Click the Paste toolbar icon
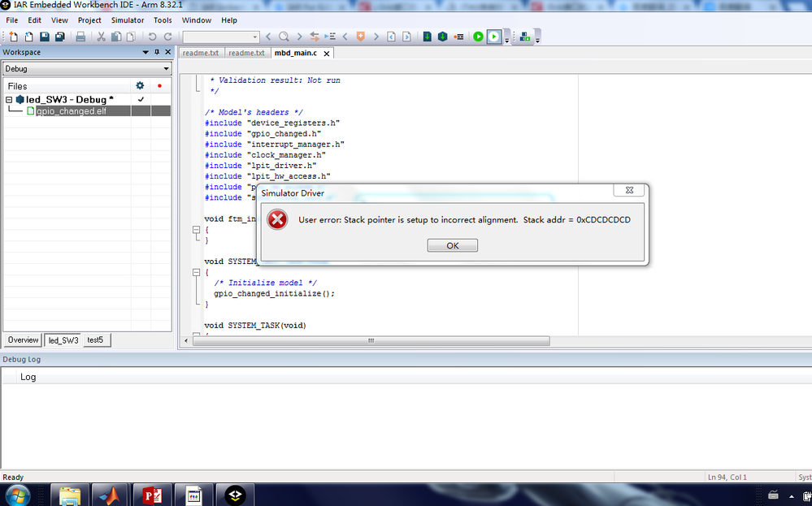 tap(132, 37)
